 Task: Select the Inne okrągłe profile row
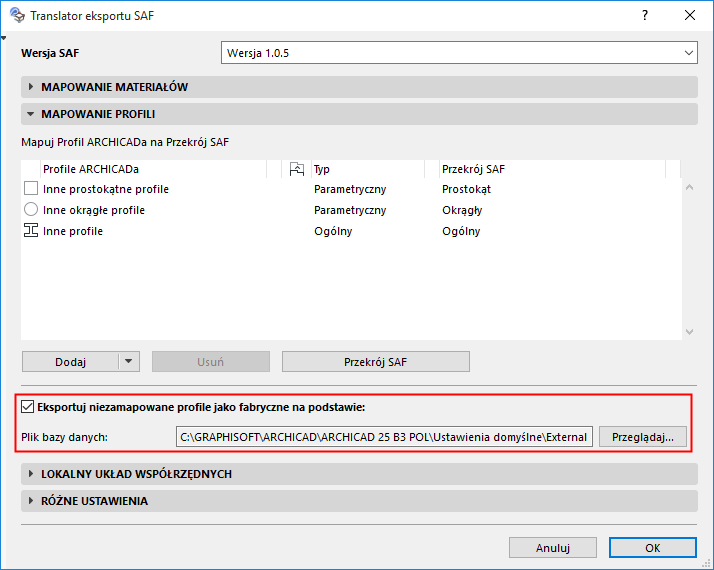351,210
